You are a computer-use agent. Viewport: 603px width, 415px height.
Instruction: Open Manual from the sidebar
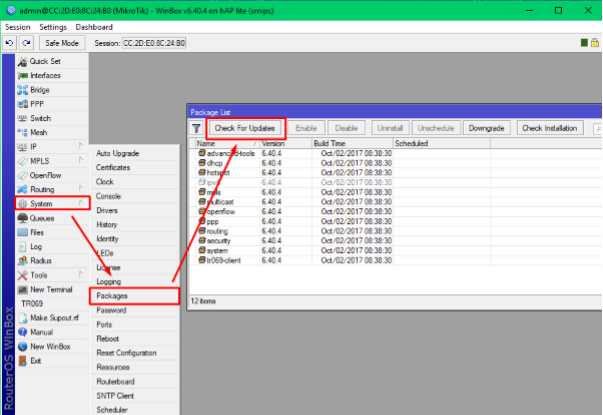[52, 332]
